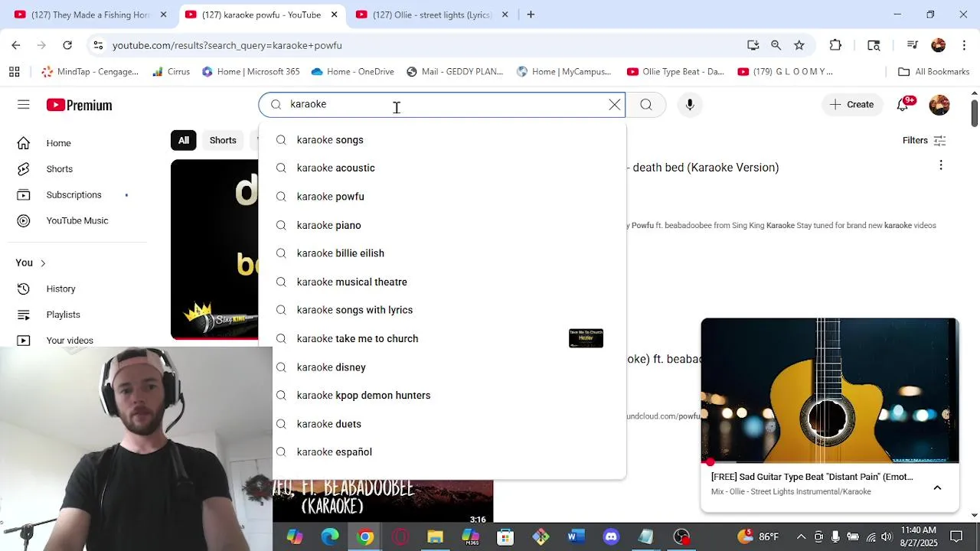The width and height of the screenshot is (980, 551).
Task: Choose suggestion karaoke kpop demon hunters
Action: tap(442, 396)
